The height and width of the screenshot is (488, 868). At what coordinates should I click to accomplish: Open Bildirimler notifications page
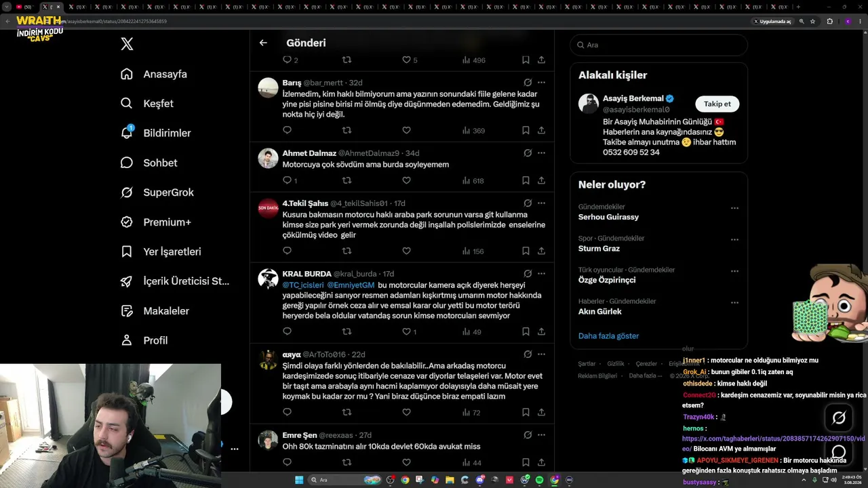point(155,133)
